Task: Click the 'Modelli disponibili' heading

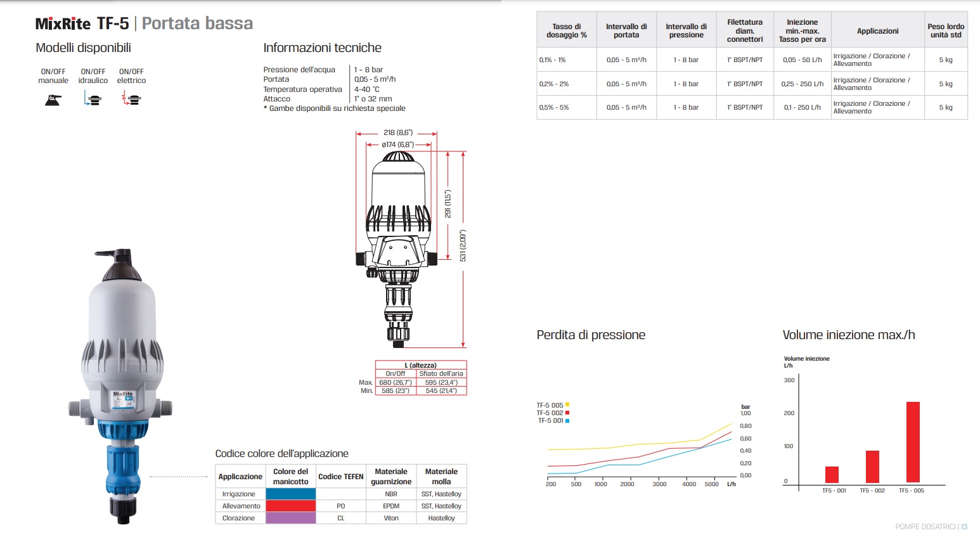Action: 83,48
